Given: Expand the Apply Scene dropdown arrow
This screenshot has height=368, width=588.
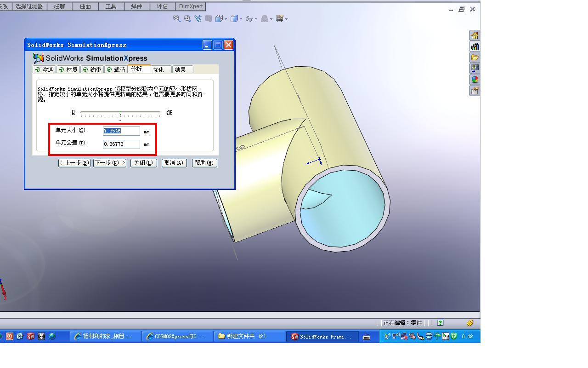Looking at the screenshot, I should coord(271,19).
